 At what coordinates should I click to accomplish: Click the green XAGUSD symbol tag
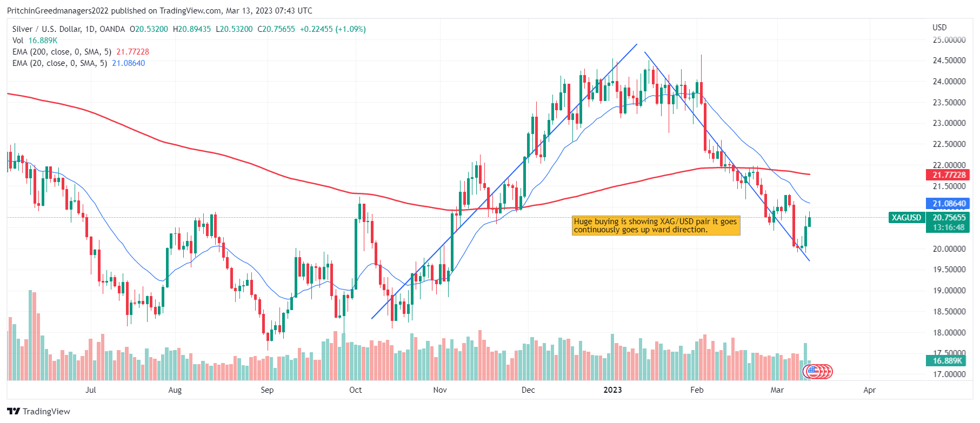click(x=906, y=218)
